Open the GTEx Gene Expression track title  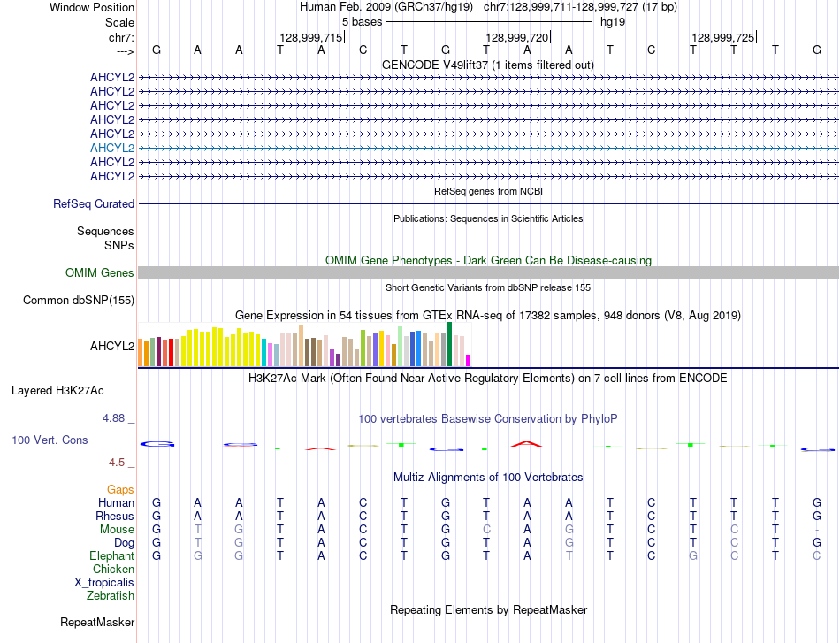point(487,315)
